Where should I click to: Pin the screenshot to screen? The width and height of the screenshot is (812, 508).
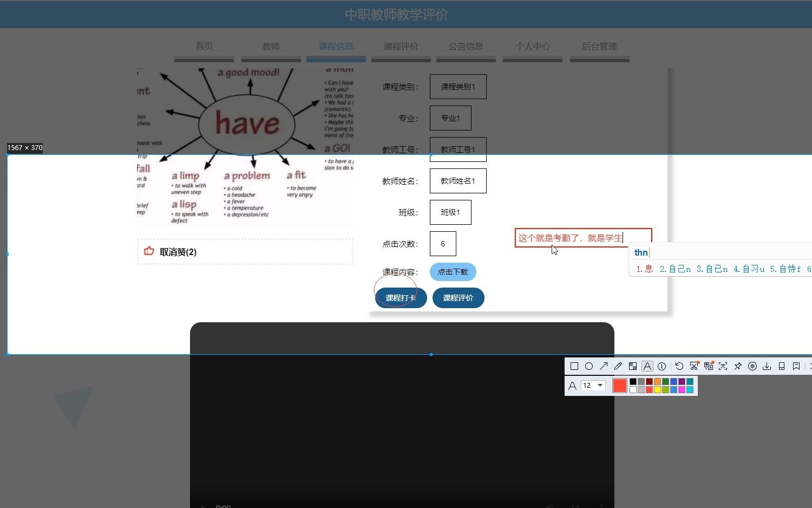pyautogui.click(x=737, y=366)
